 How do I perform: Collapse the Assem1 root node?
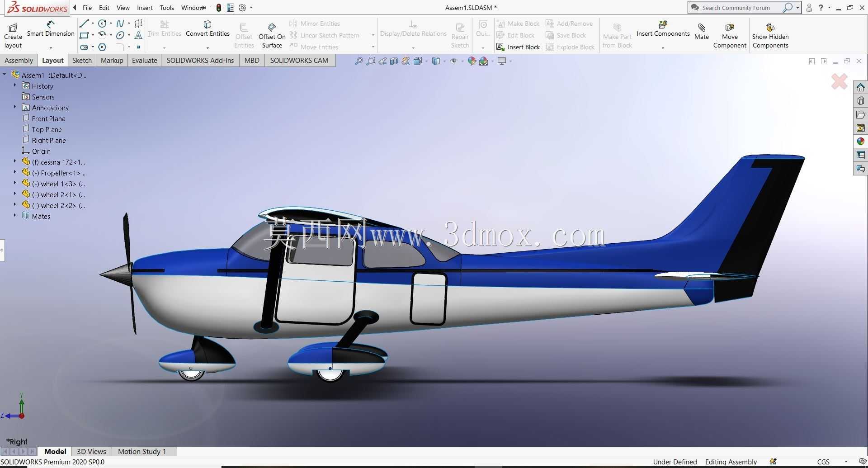pyautogui.click(x=5, y=74)
